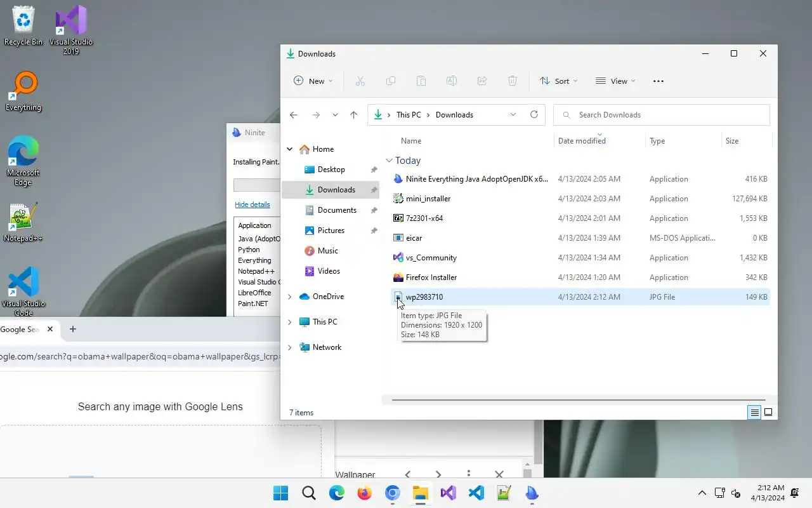This screenshot has height=508, width=812.
Task: Open the View dropdown menu
Action: tap(615, 81)
